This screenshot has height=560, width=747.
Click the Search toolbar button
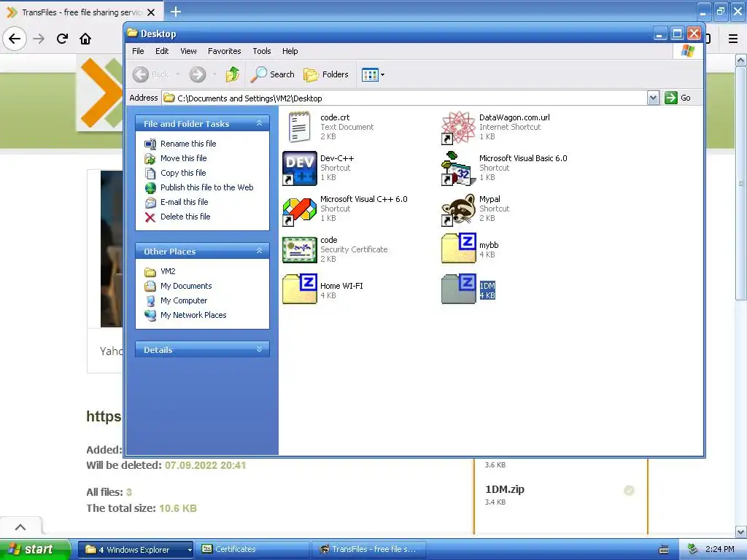point(273,74)
